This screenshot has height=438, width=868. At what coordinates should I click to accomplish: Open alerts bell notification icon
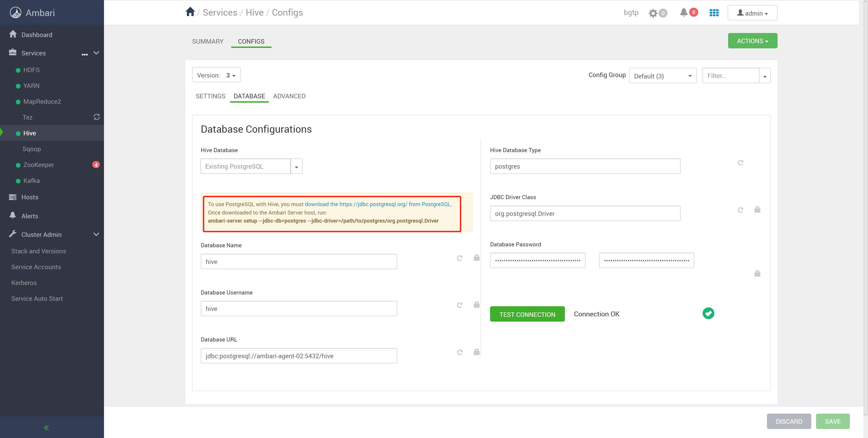pos(683,12)
